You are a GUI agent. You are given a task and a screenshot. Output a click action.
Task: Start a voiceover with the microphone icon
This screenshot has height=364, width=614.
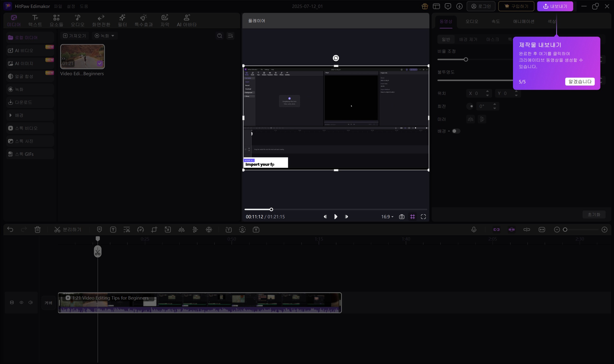[x=474, y=229]
